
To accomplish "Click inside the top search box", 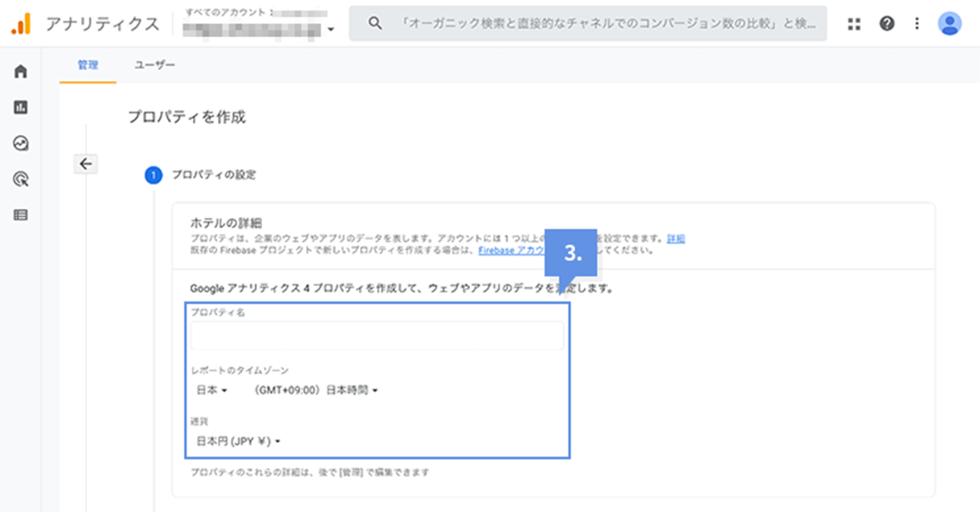I will tap(587, 24).
